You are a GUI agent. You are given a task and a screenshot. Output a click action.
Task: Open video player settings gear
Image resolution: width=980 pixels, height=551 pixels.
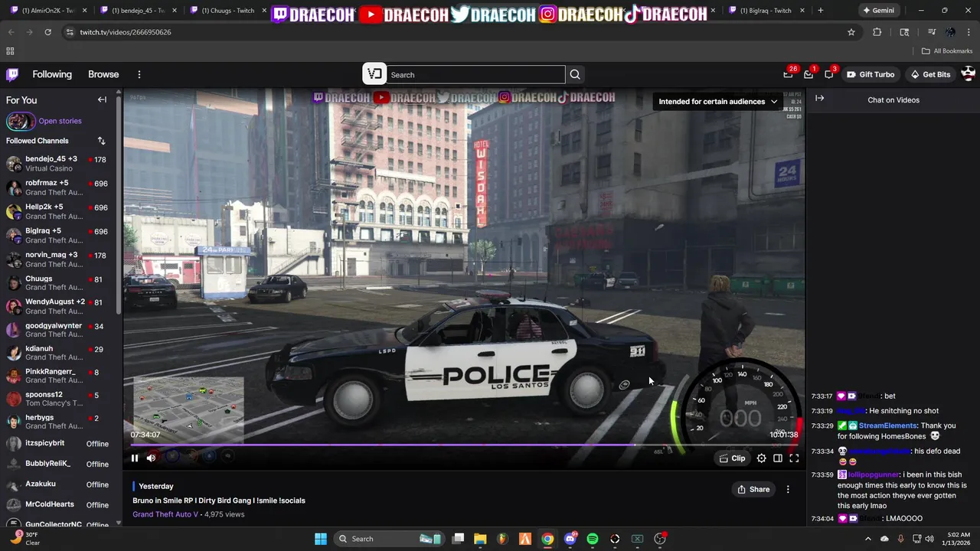761,458
